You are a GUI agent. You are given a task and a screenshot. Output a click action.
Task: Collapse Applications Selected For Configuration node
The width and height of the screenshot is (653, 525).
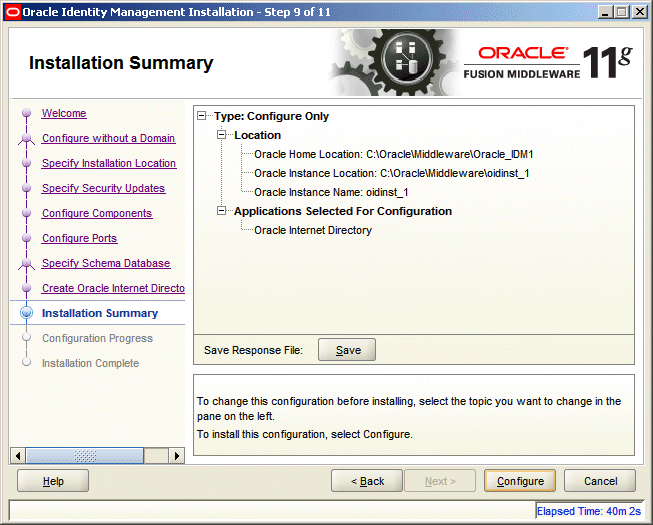tap(222, 211)
